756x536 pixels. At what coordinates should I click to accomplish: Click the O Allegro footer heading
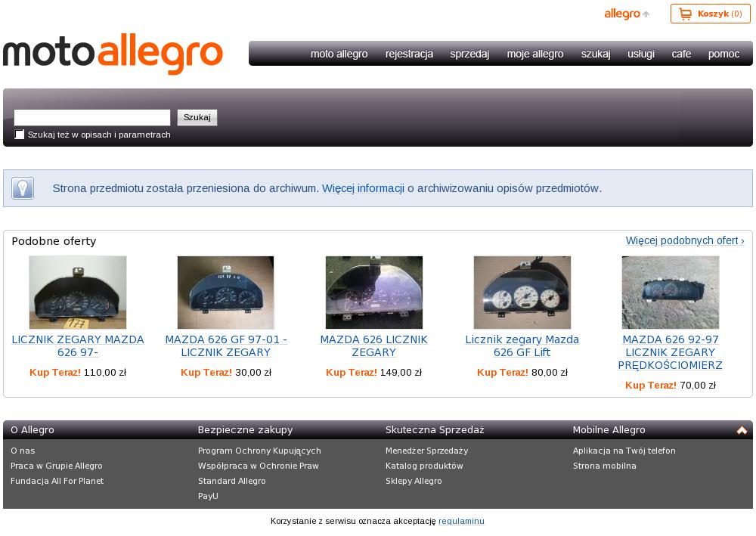[33, 429]
